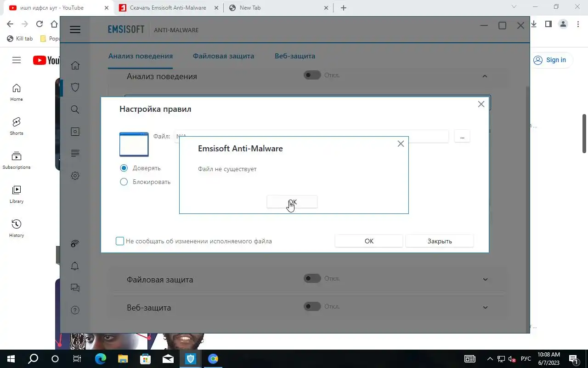Open YouTube Subscriptions in sidebar
The width and height of the screenshot is (588, 368).
pos(17,161)
